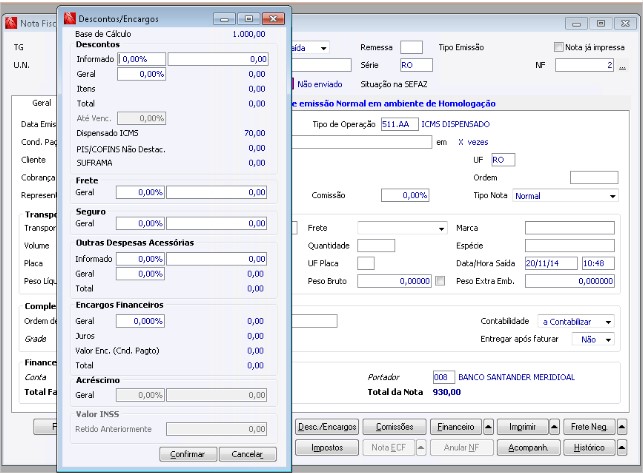The image size is (643, 473).
Task: Expand the Contabilidade dropdown
Action: pyautogui.click(x=607, y=322)
